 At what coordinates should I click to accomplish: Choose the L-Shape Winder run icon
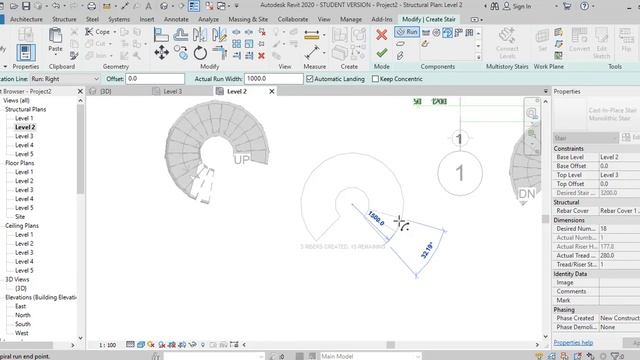coord(458,32)
